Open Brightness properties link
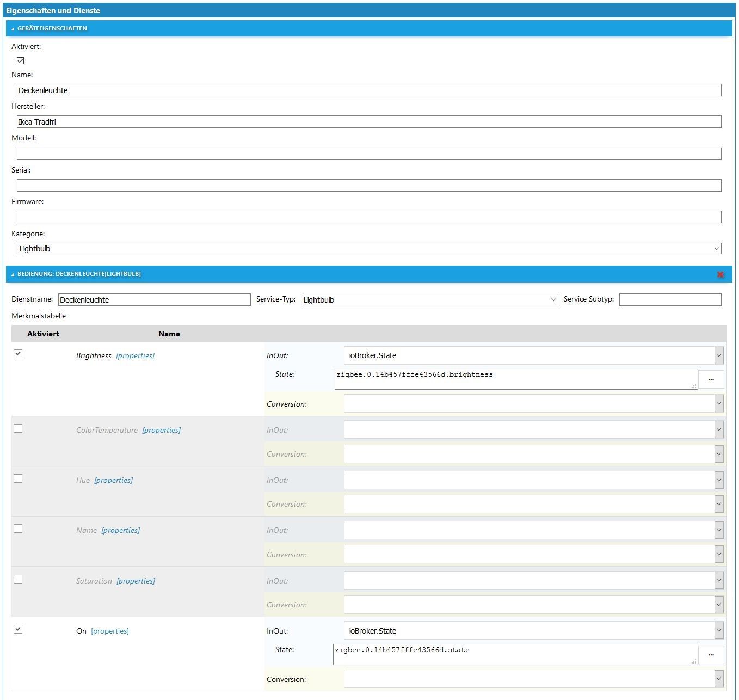 pyautogui.click(x=136, y=355)
